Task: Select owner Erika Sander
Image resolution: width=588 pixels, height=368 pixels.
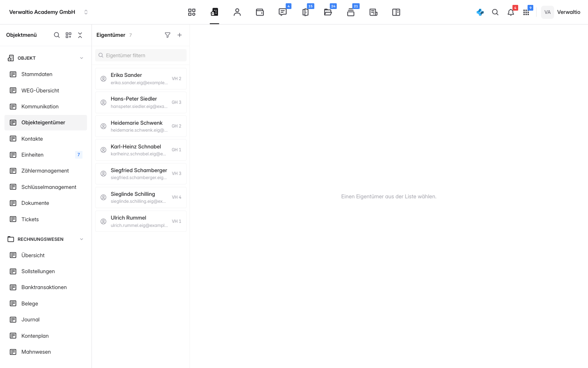Action: click(141, 79)
